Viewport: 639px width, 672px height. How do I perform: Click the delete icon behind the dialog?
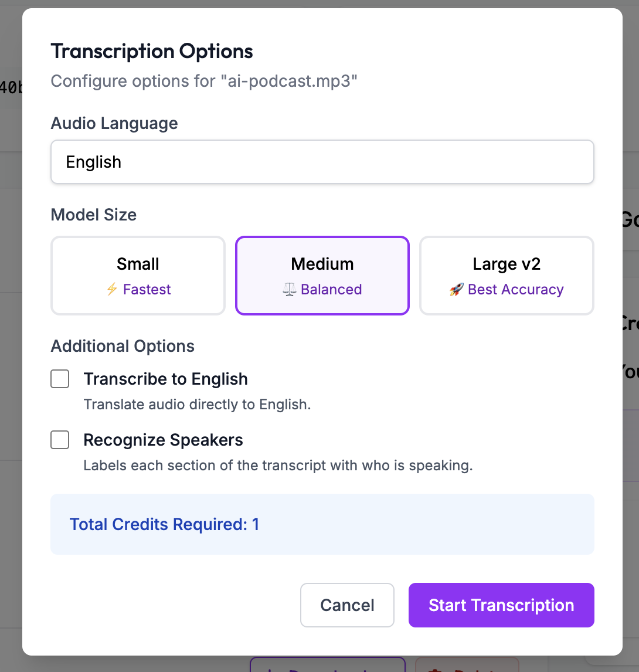467,668
